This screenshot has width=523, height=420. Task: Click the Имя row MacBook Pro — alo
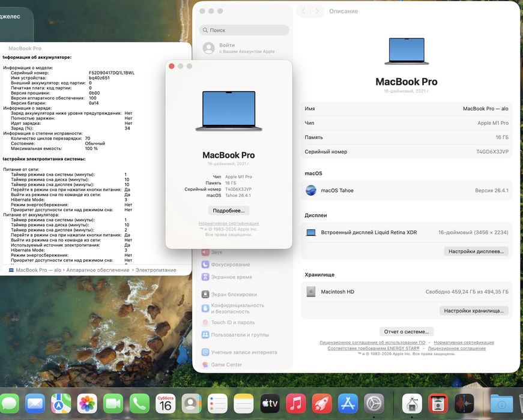pos(407,109)
